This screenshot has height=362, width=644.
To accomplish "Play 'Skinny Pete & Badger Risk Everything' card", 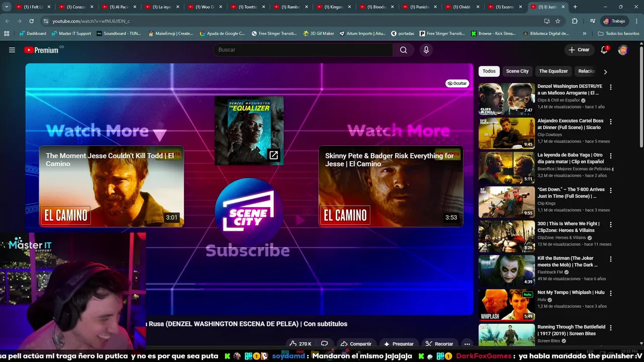I will pos(391,186).
